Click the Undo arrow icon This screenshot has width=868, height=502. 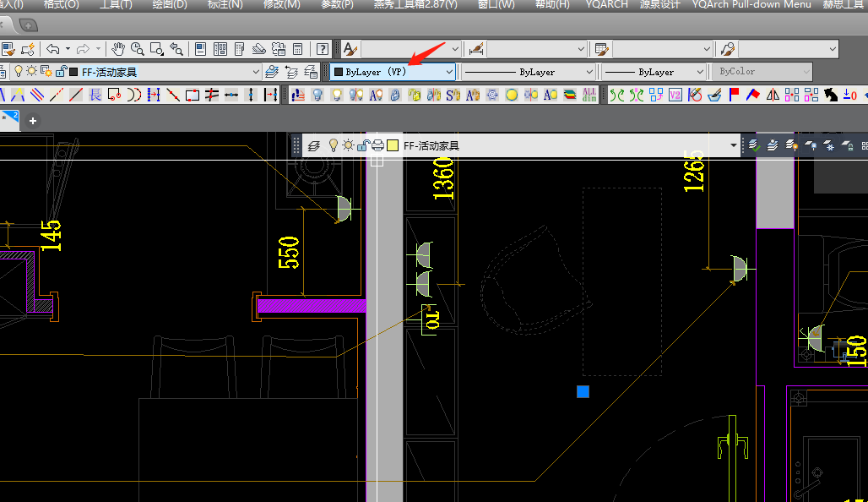click(x=53, y=49)
